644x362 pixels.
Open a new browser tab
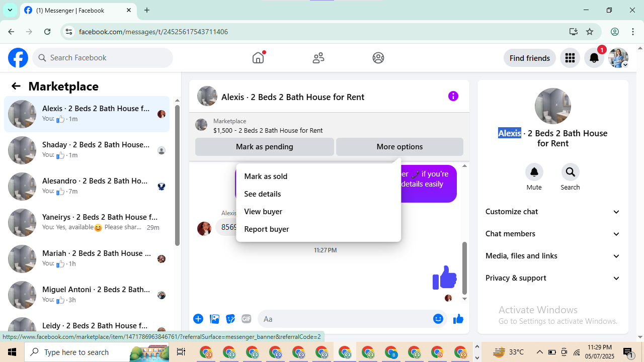point(147,10)
